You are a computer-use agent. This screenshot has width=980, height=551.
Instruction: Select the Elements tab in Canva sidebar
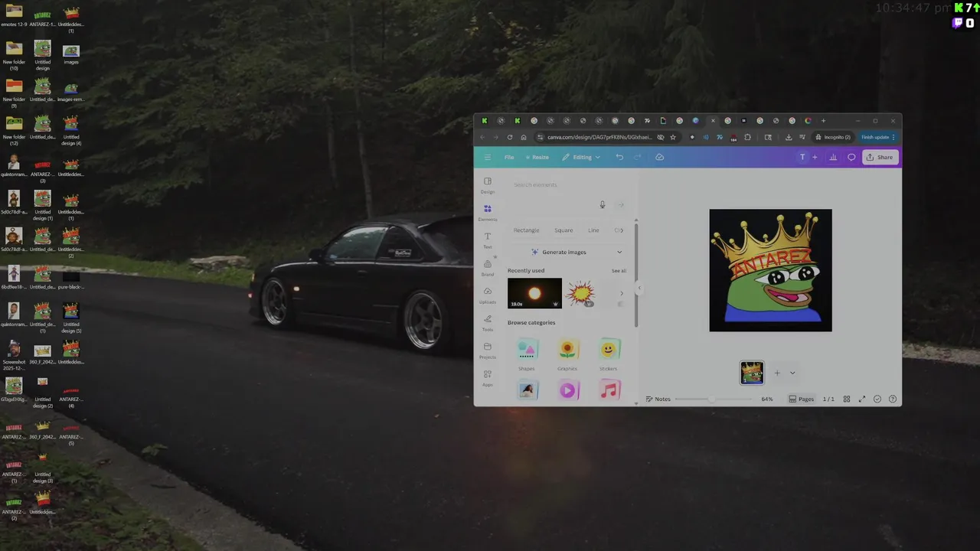click(488, 212)
